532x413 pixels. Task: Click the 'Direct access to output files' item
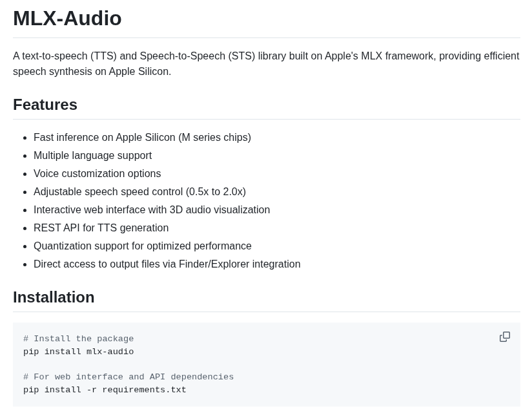[x=167, y=264]
